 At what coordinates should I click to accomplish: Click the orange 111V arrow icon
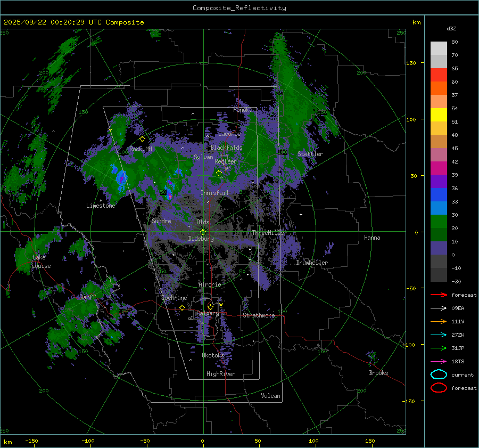438,321
